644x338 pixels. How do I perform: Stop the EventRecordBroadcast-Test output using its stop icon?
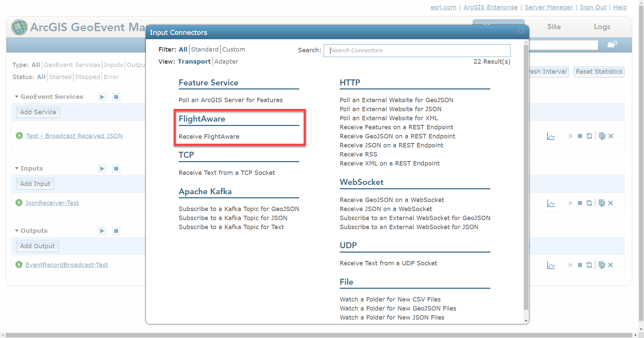[x=580, y=265]
